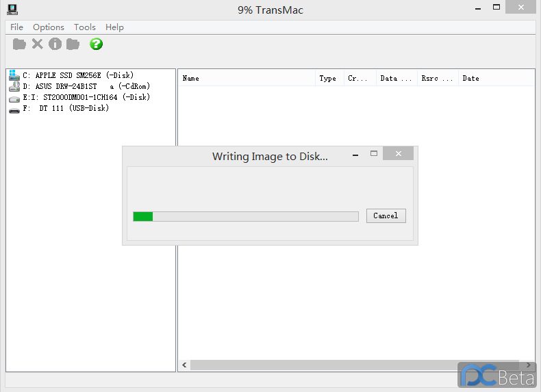Sort by the Data ... column header
Image resolution: width=541 pixels, height=392 pixels.
tap(397, 78)
